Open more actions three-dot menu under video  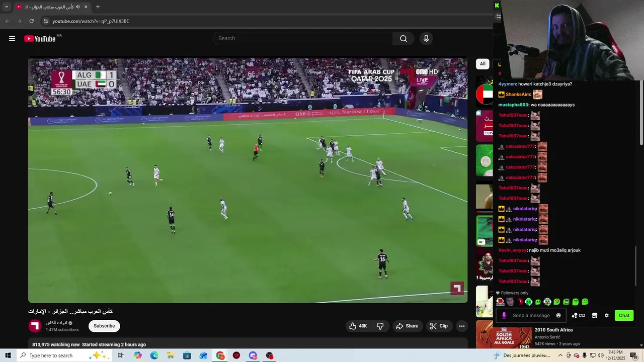click(462, 326)
